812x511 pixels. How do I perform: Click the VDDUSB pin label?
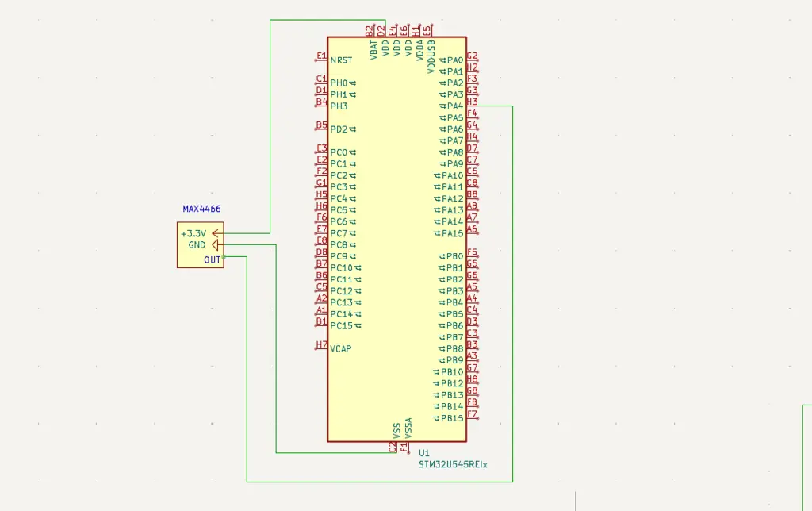[431, 56]
